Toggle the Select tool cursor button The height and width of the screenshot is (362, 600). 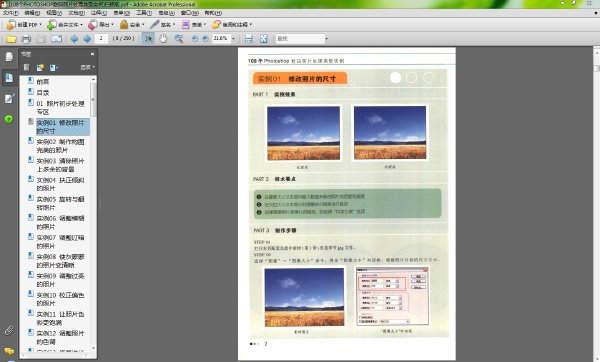(x=148, y=38)
